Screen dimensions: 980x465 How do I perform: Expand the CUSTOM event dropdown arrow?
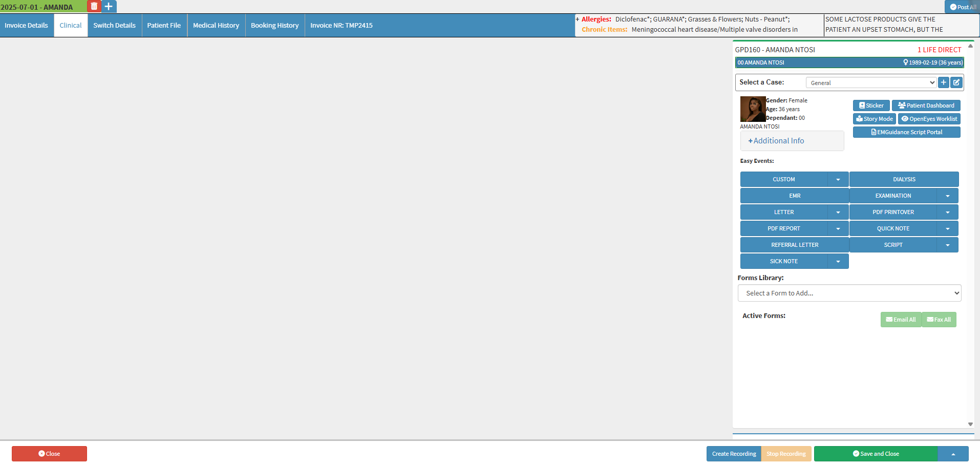pyautogui.click(x=838, y=179)
